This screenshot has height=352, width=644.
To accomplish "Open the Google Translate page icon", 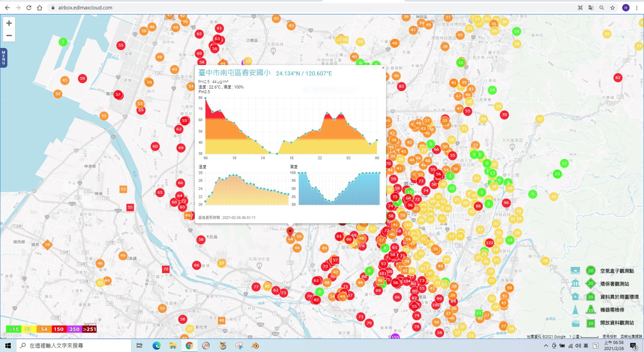I will point(591,8).
